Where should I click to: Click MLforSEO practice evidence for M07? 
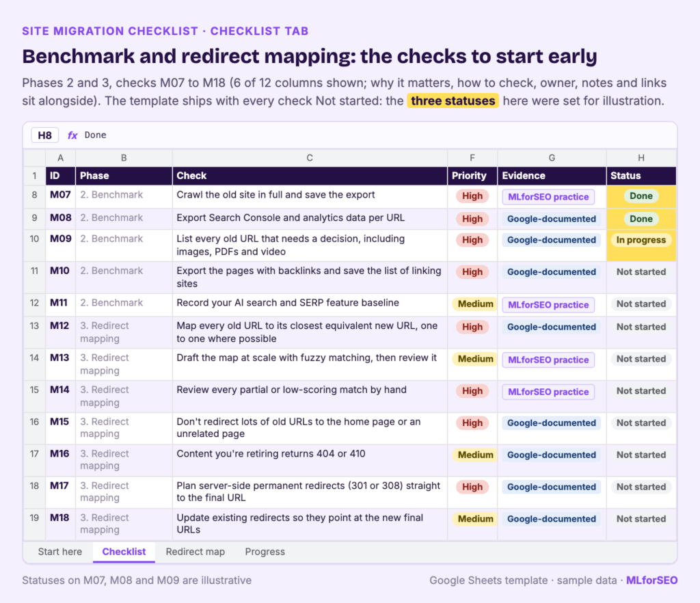pyautogui.click(x=548, y=197)
